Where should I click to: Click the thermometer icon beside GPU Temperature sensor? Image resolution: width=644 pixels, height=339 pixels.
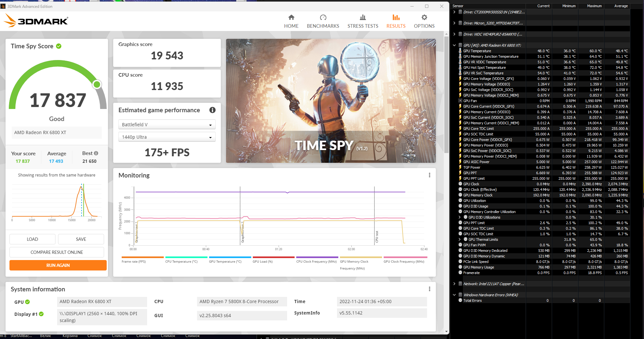pyautogui.click(x=460, y=51)
